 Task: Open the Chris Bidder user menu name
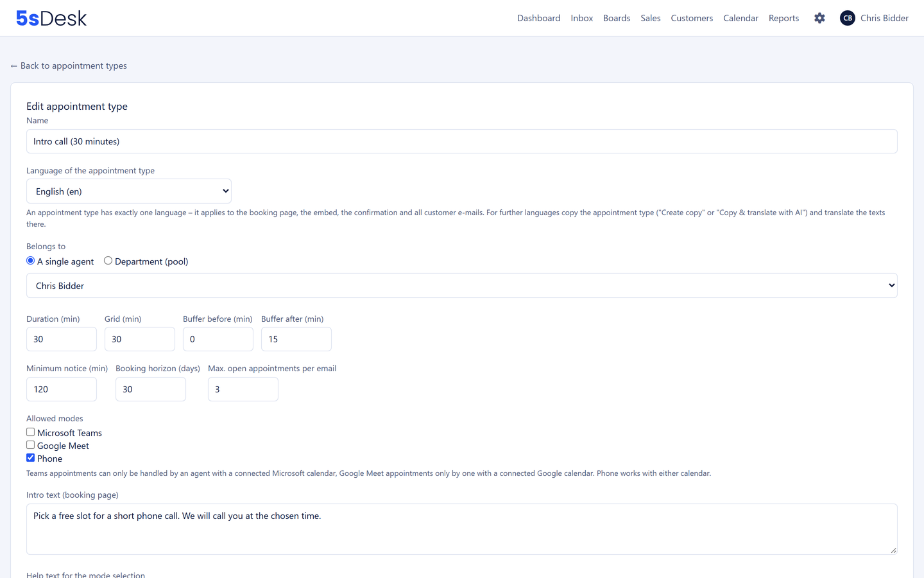tap(884, 18)
